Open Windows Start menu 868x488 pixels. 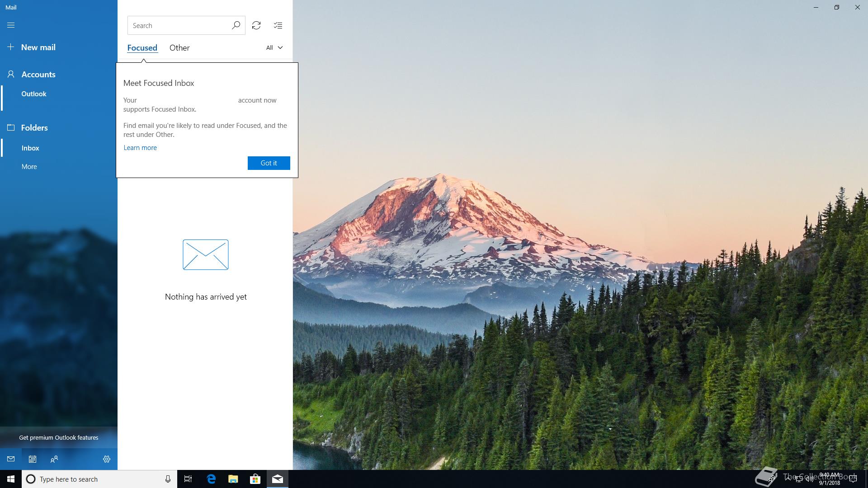(11, 479)
